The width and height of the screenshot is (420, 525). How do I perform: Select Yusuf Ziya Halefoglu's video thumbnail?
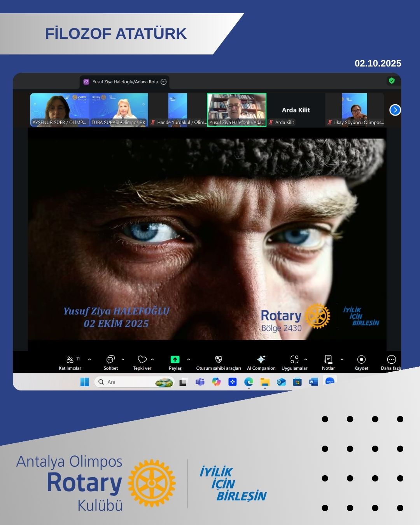coord(236,109)
